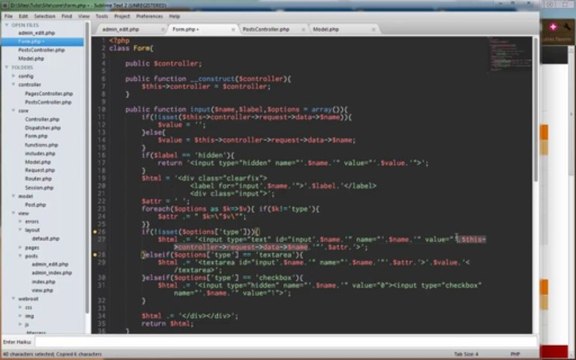Viewport: 576px width, 360px height.
Task: Select Model.php under OPEN FILES
Action: pos(31,59)
